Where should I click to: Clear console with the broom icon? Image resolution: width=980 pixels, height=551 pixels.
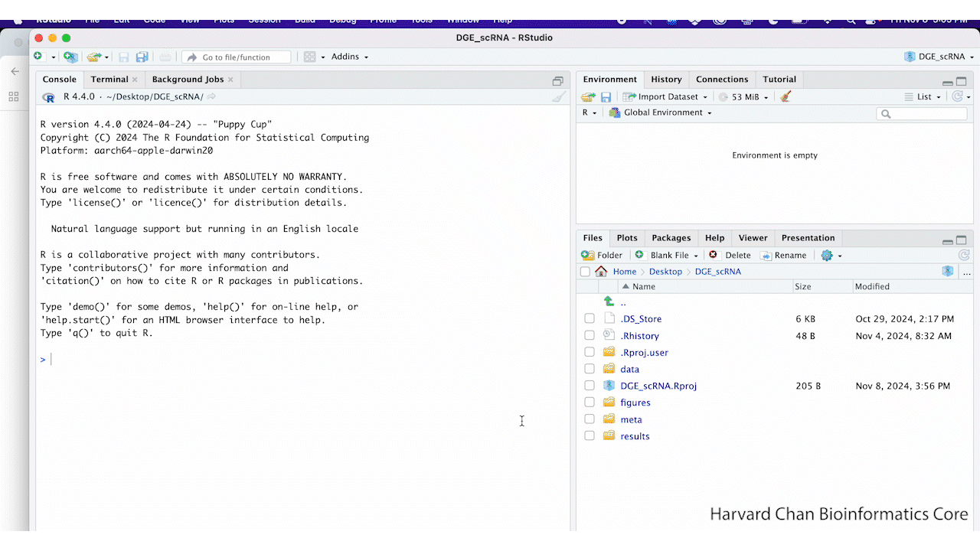click(x=560, y=96)
